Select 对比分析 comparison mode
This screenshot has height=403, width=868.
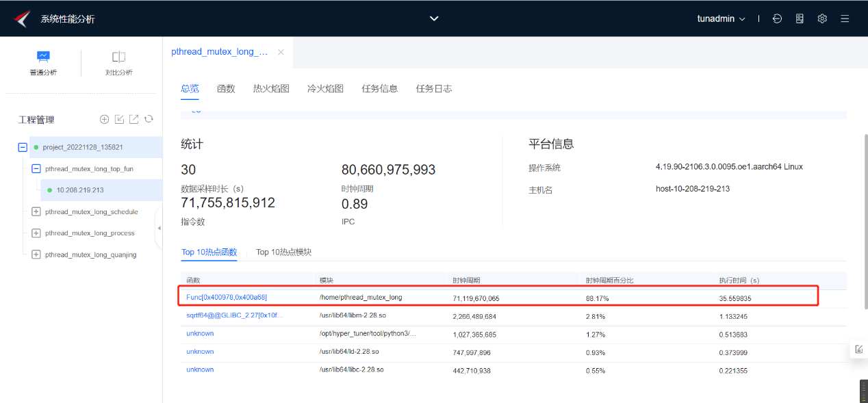(118, 63)
